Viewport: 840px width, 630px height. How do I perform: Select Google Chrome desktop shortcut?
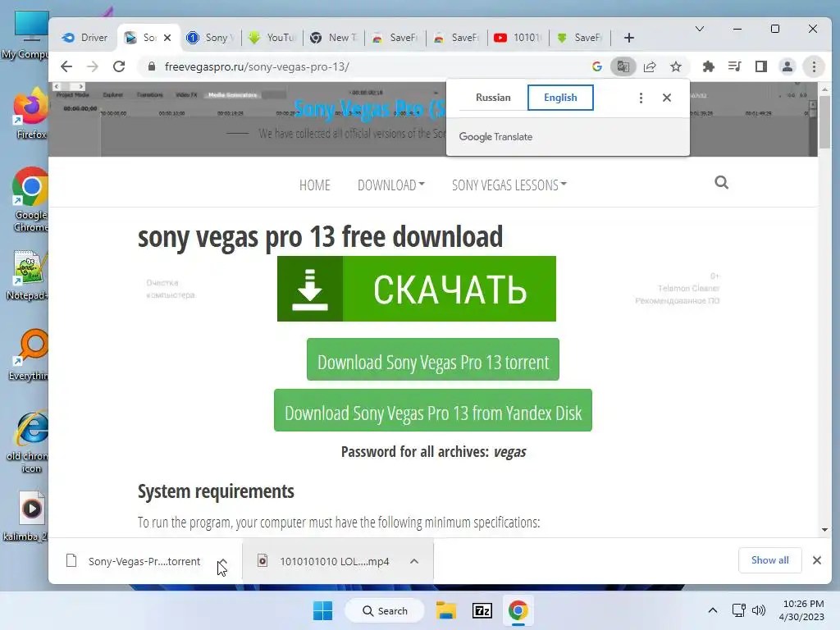30,199
